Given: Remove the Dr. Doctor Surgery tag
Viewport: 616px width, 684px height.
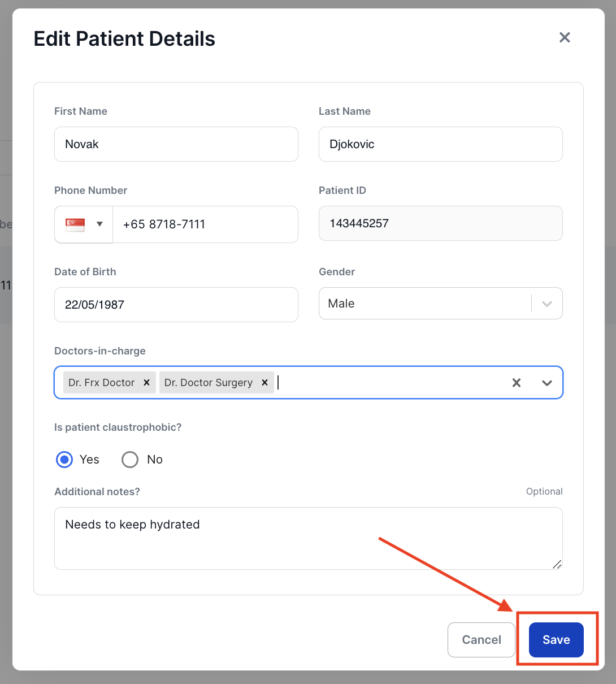Looking at the screenshot, I should coord(264,382).
